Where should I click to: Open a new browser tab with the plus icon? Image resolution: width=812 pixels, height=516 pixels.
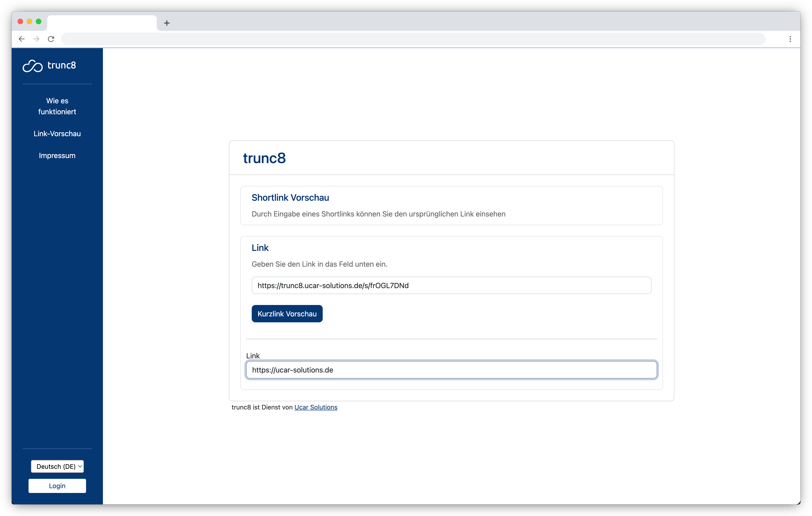click(167, 23)
